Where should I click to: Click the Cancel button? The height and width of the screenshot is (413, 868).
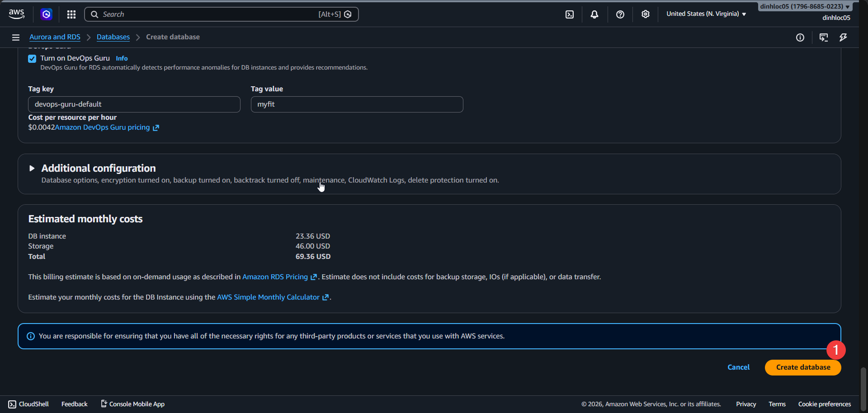[738, 367]
